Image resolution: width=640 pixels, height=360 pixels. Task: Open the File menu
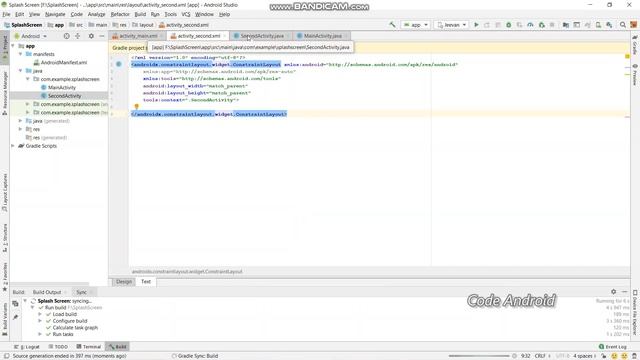(x=7, y=14)
